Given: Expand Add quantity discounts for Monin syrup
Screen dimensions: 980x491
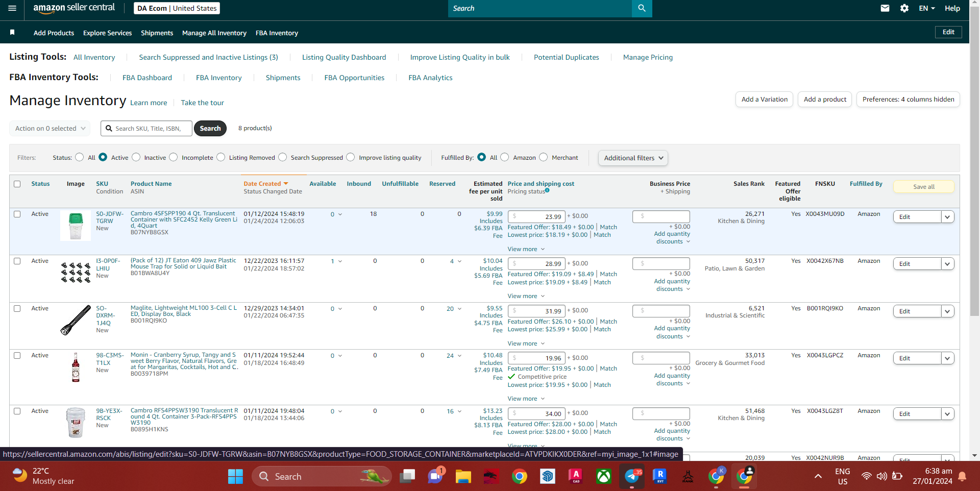Looking at the screenshot, I should 672,380.
